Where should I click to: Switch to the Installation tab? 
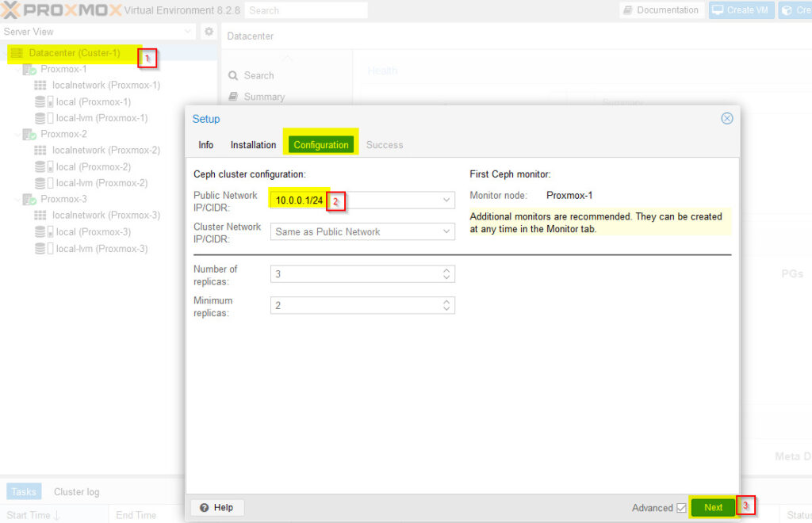[x=253, y=145]
